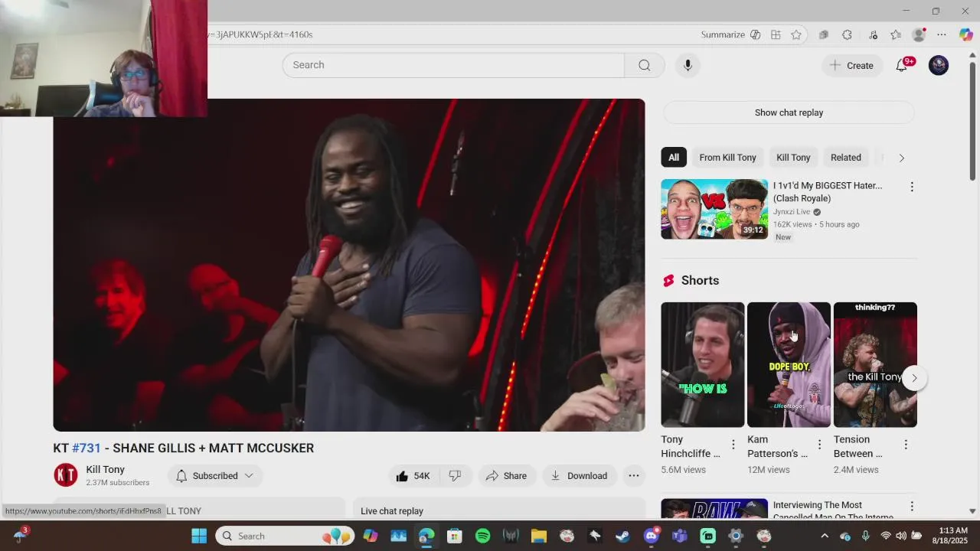
Task: Open Edge profile icon
Action: point(920,34)
